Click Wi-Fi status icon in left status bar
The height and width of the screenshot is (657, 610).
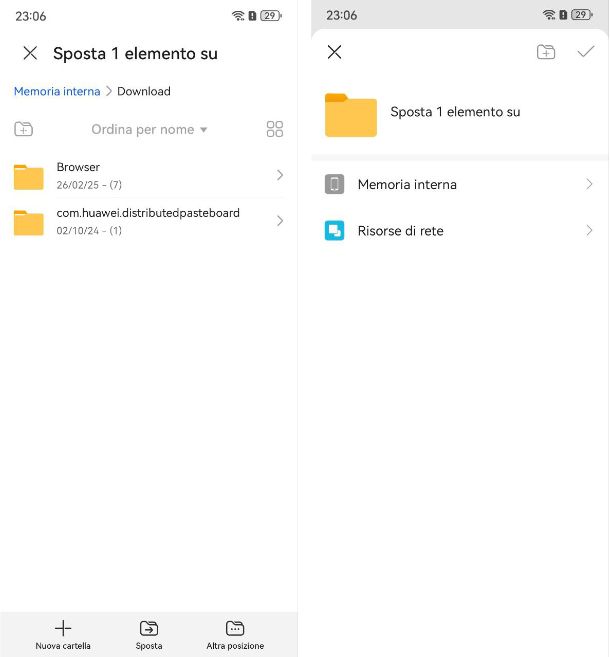pos(238,16)
